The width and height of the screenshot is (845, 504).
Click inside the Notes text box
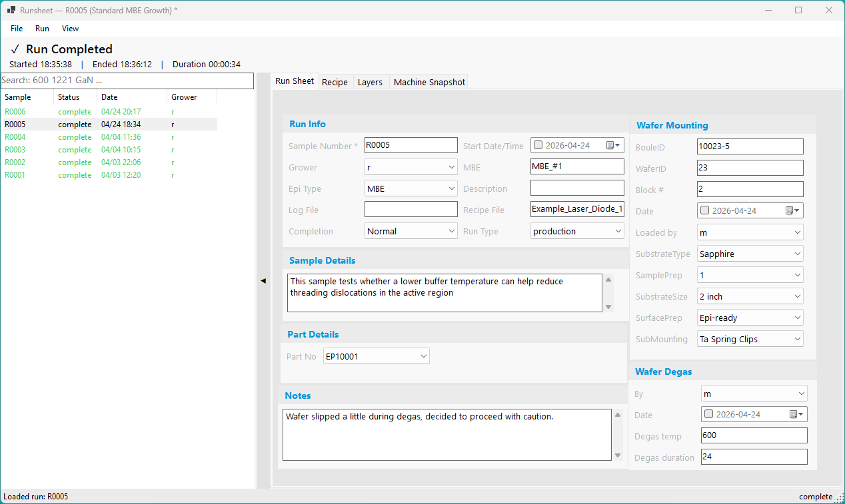click(x=447, y=435)
